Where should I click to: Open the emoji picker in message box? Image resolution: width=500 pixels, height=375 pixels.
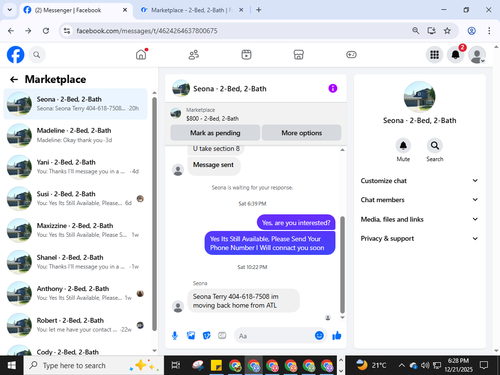(319, 335)
